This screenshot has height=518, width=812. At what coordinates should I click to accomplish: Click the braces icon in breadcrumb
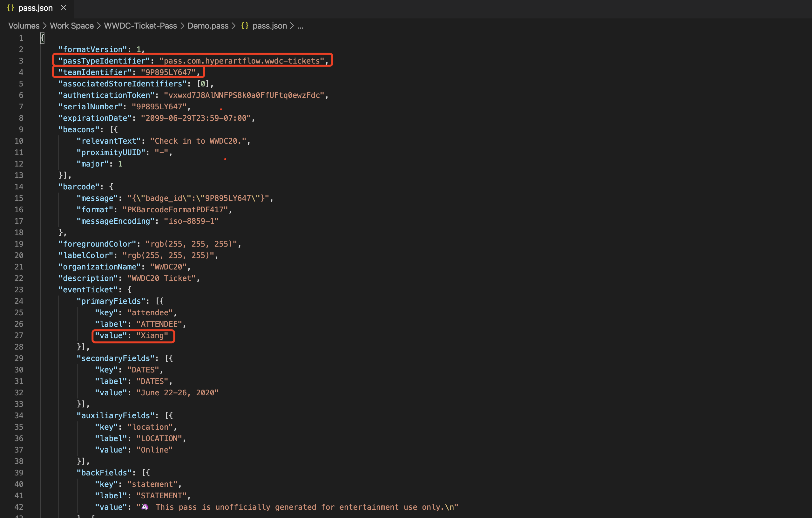click(245, 26)
